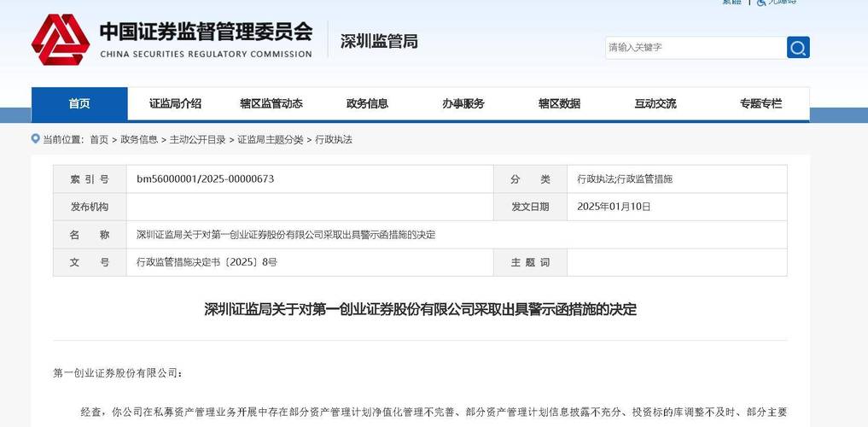This screenshot has height=427, width=868.
Task: Click the CSRC red logo emblem
Action: pyautogui.click(x=61, y=39)
